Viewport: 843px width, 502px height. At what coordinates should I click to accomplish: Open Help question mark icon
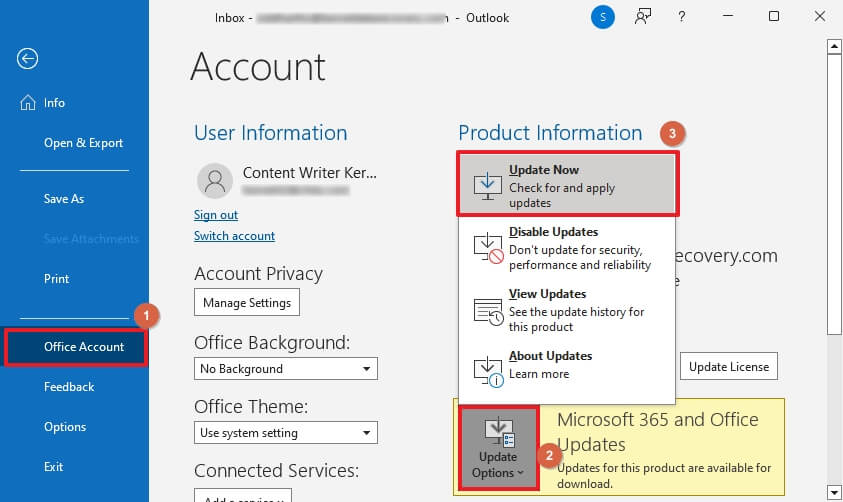(x=682, y=17)
